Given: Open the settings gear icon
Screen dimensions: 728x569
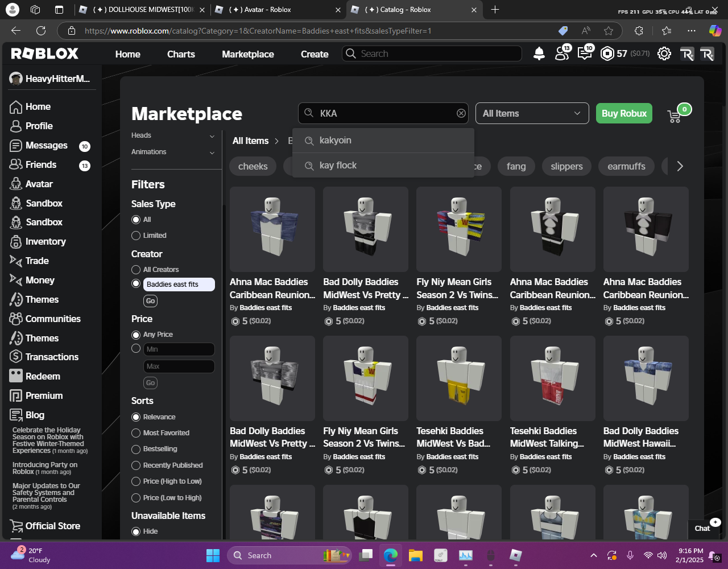Looking at the screenshot, I should (664, 54).
